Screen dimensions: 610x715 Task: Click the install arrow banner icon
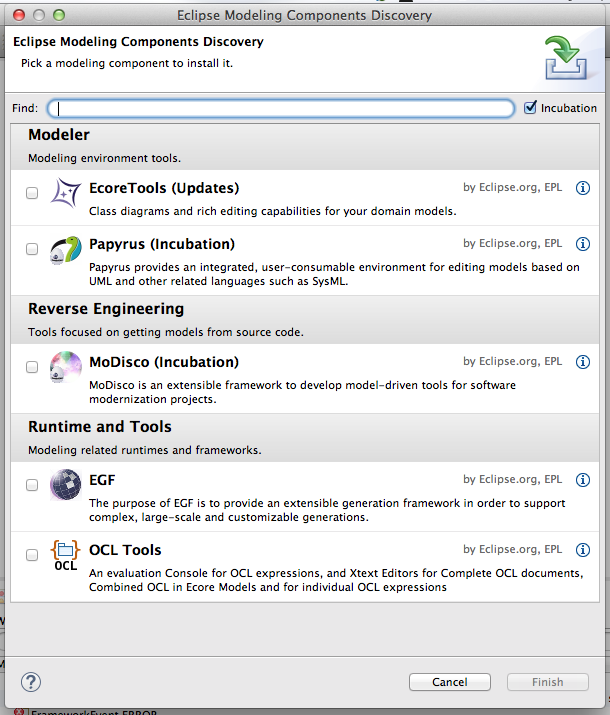tap(565, 58)
